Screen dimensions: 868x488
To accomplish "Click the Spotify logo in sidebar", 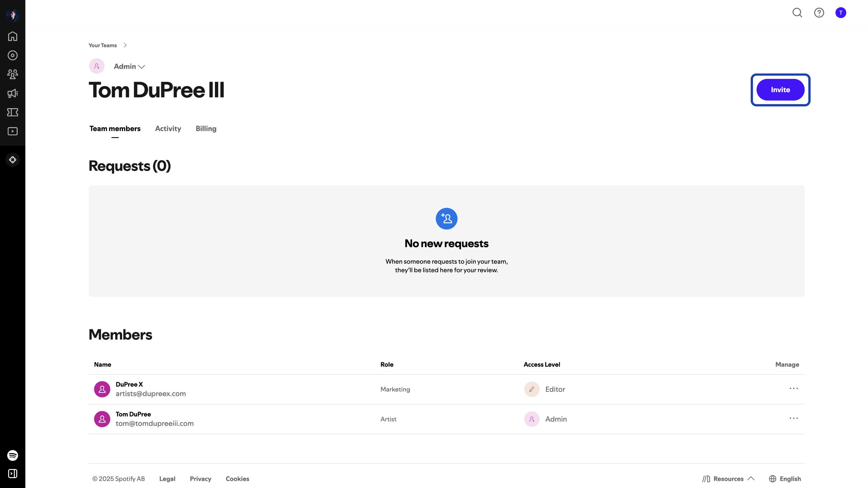I will 13,455.
